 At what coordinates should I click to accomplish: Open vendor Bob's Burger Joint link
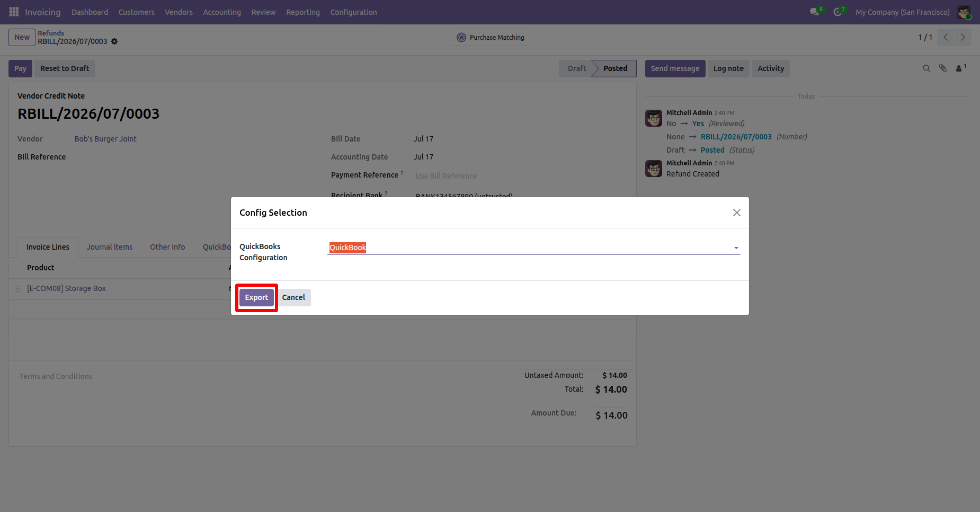pyautogui.click(x=105, y=139)
